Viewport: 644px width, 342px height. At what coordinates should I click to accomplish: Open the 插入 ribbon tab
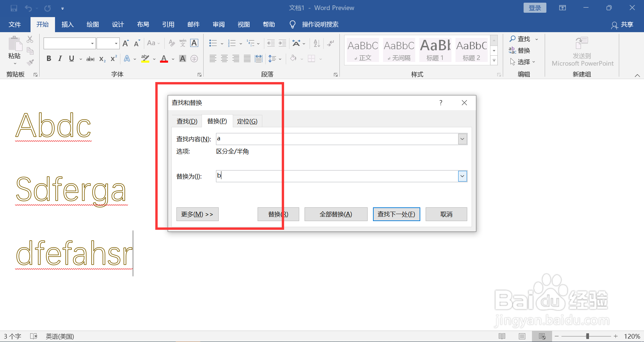pos(67,24)
